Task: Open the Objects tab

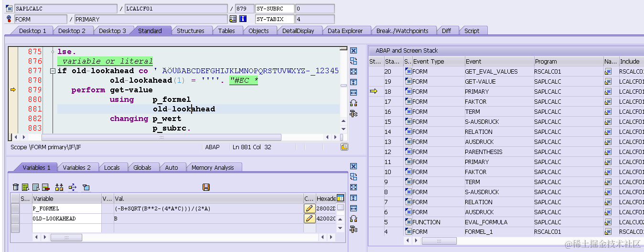Action: (x=258, y=31)
